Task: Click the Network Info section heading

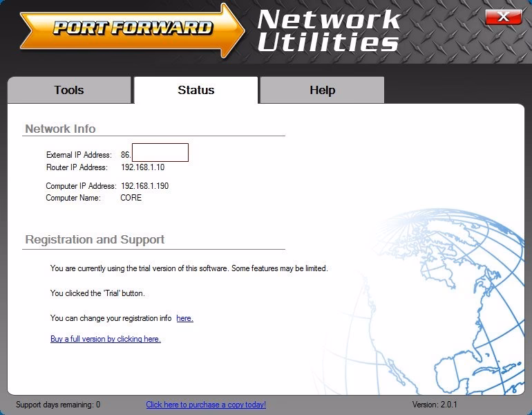Action: [60, 129]
